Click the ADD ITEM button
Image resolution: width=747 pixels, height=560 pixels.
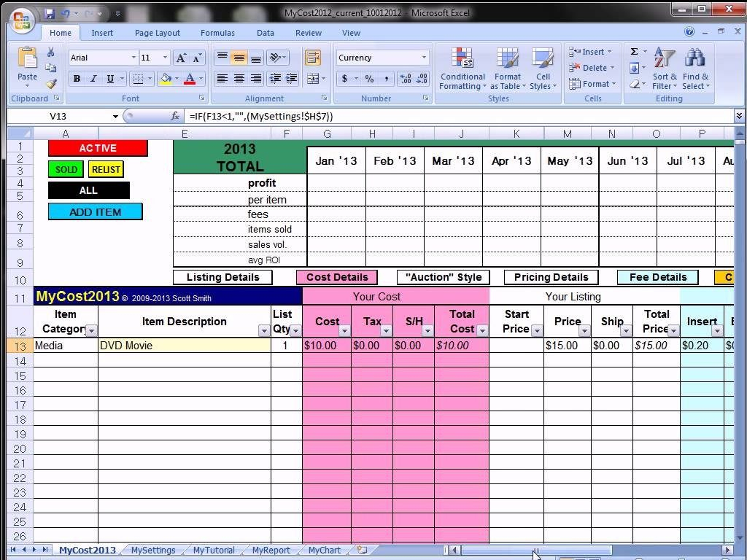(95, 211)
